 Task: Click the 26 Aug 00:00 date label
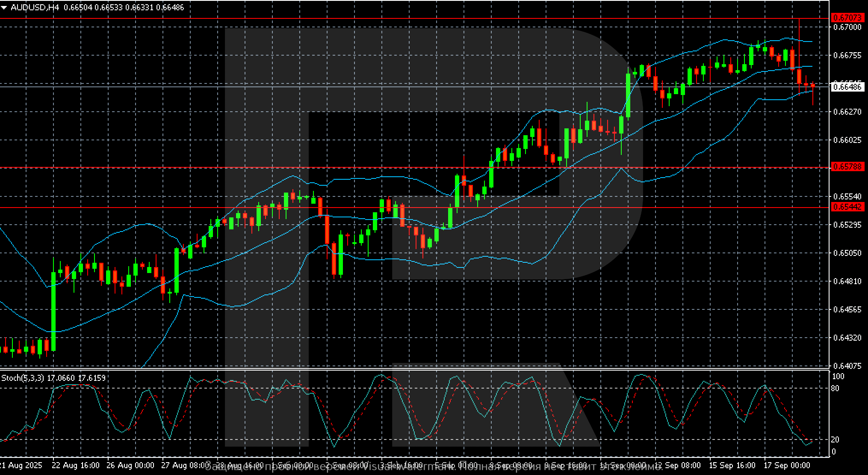(130, 465)
